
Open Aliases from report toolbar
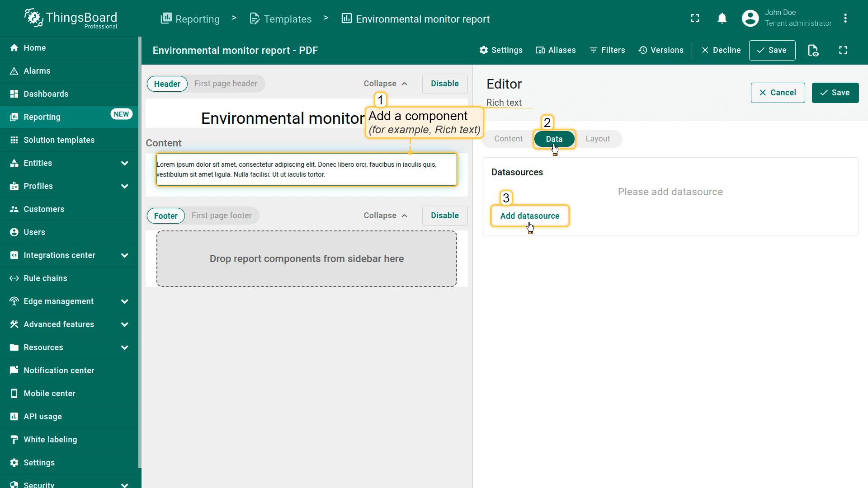tap(556, 50)
